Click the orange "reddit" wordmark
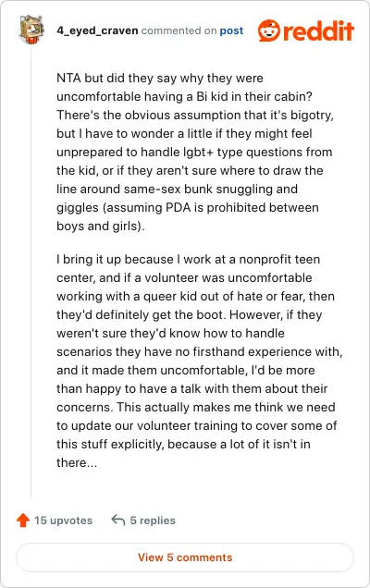This screenshot has height=588, width=370. pos(318,31)
